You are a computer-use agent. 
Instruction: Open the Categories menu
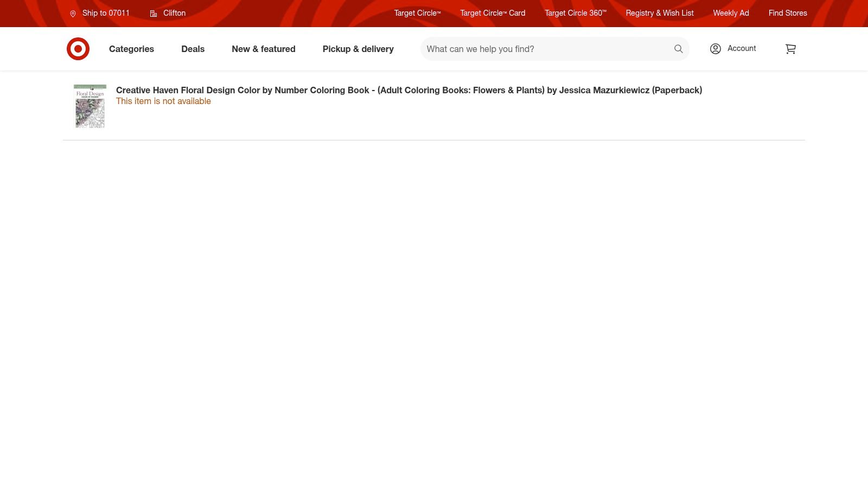coord(131,49)
